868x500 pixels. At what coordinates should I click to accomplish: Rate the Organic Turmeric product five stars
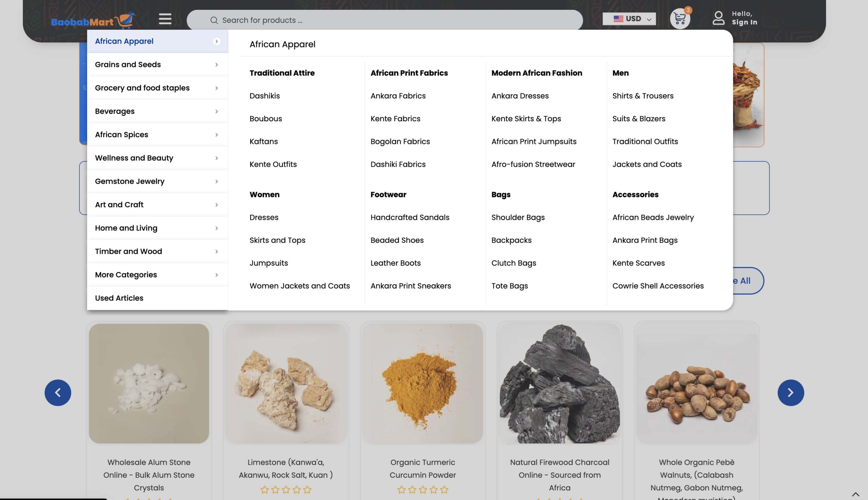click(x=443, y=489)
